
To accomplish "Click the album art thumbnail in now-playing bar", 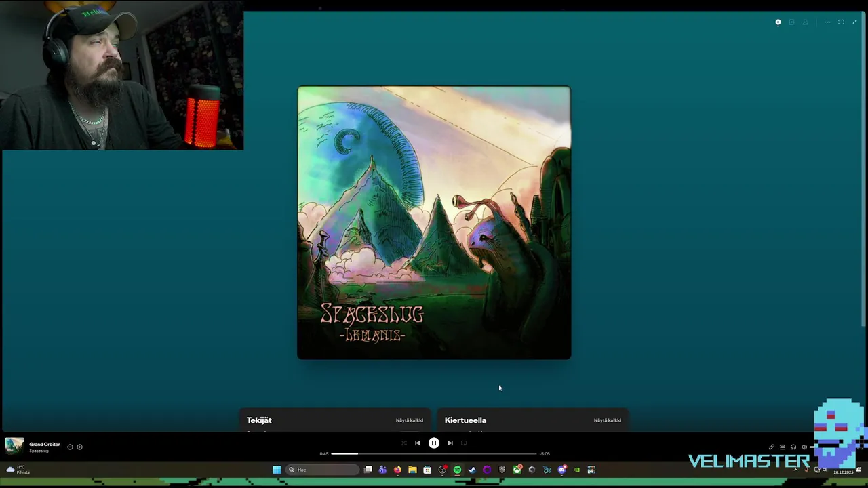I will pos(14,447).
